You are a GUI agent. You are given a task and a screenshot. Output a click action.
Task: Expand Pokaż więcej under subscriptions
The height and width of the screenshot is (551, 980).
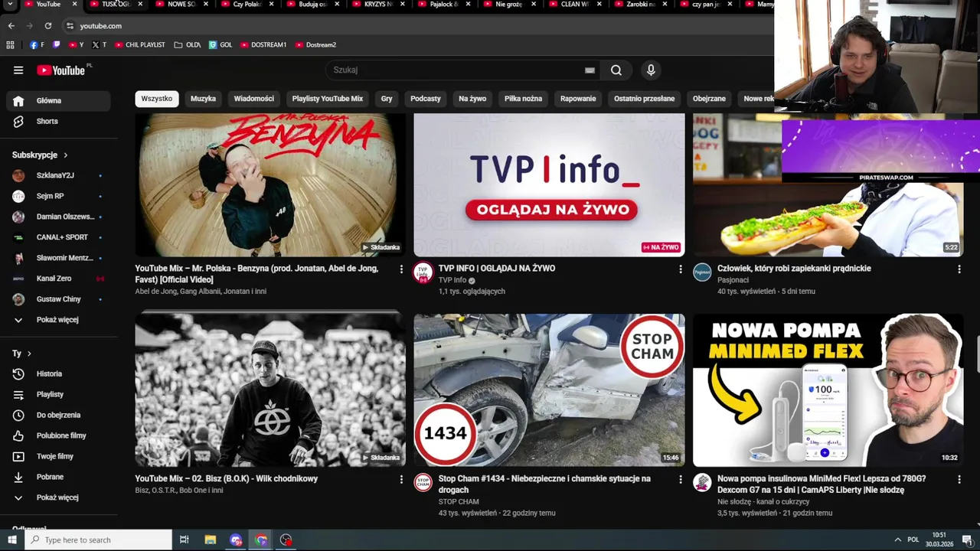click(58, 320)
